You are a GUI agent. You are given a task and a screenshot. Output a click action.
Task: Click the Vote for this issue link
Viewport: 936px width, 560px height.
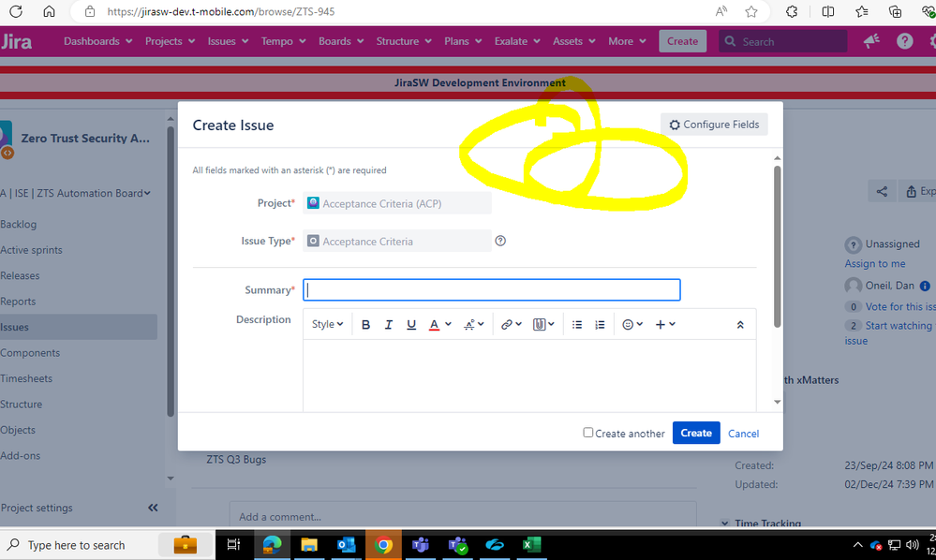point(900,306)
